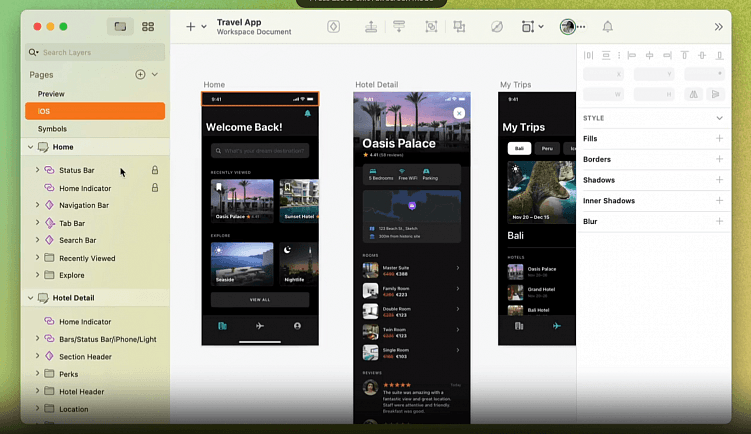Toggle lock on Home Indicator layer under Home

pyautogui.click(x=155, y=188)
